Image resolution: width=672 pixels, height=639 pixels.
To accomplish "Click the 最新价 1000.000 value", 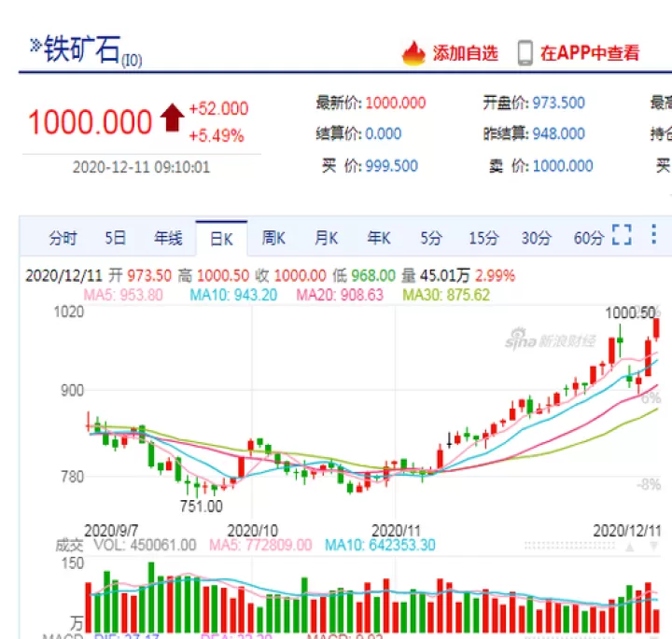I will [396, 103].
